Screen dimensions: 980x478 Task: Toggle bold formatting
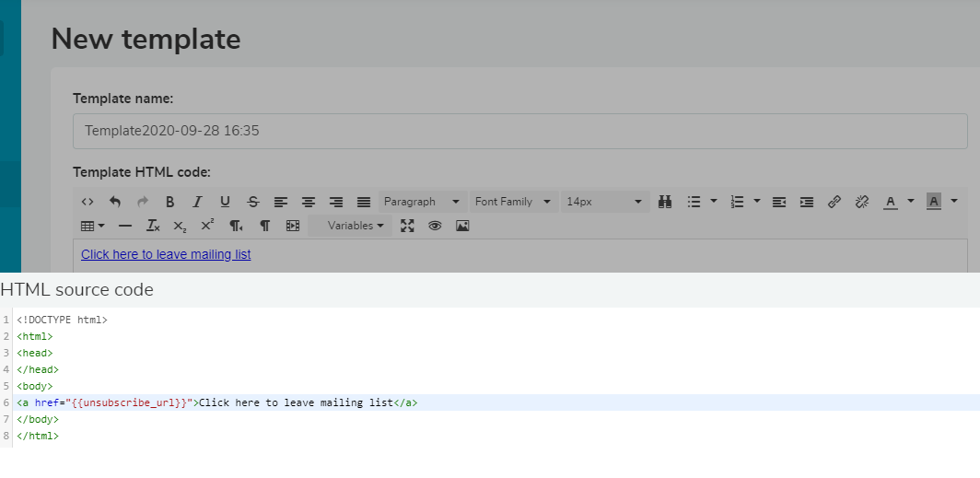coord(170,202)
